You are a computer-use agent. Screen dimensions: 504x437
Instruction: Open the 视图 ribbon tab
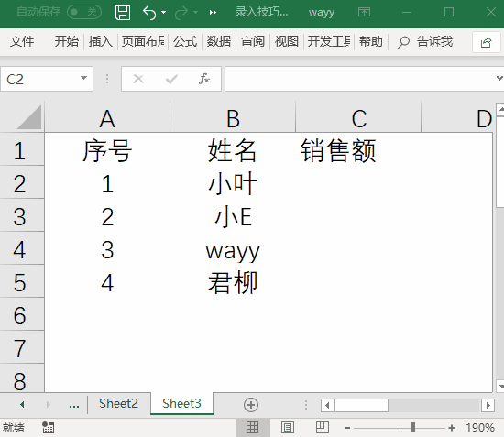click(287, 41)
